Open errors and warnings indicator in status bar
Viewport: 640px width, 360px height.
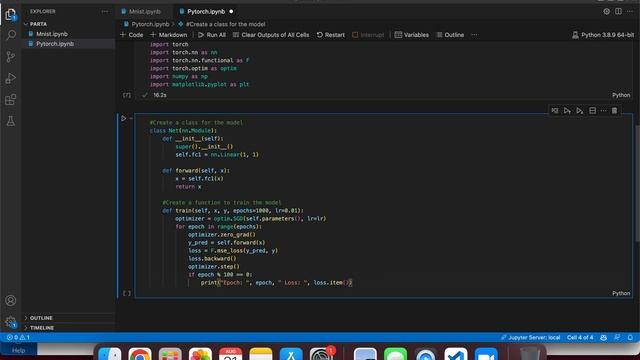(18, 338)
